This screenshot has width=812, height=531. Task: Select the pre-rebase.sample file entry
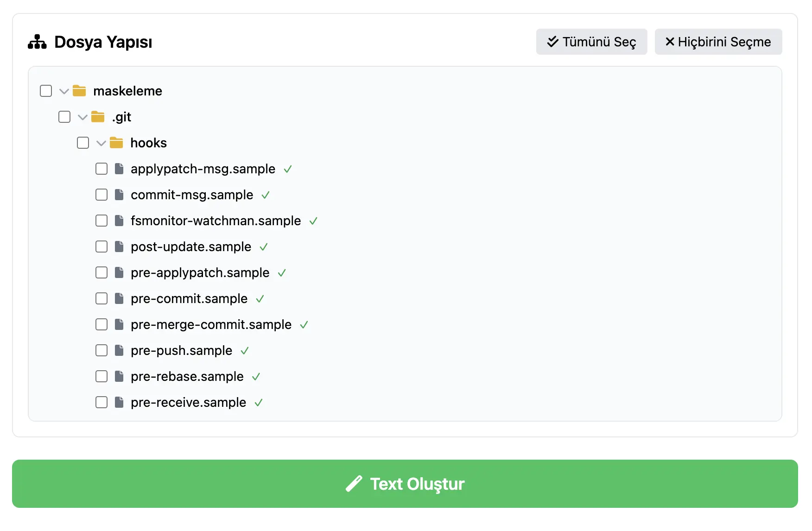[187, 376]
